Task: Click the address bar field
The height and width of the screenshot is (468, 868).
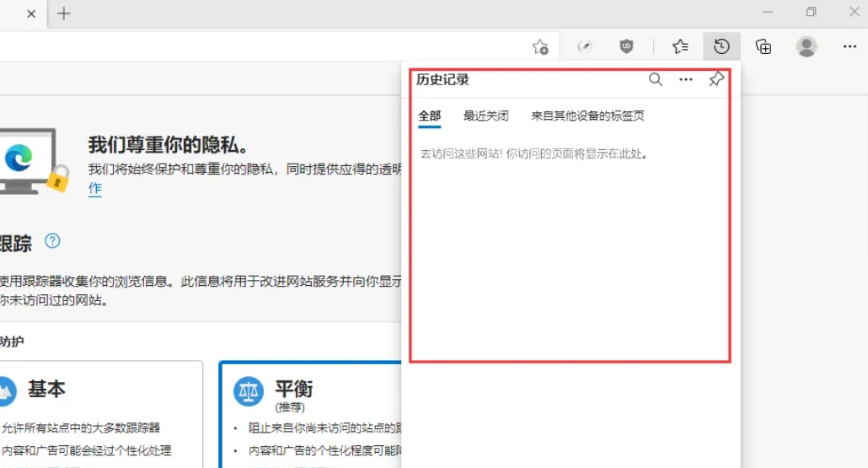Action: (x=253, y=46)
